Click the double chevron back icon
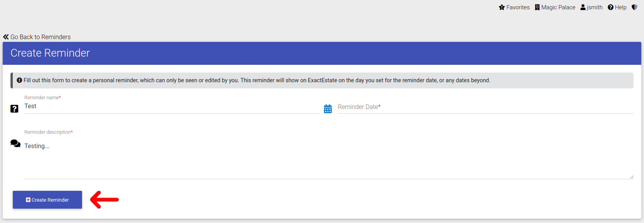The image size is (644, 223). point(6,37)
